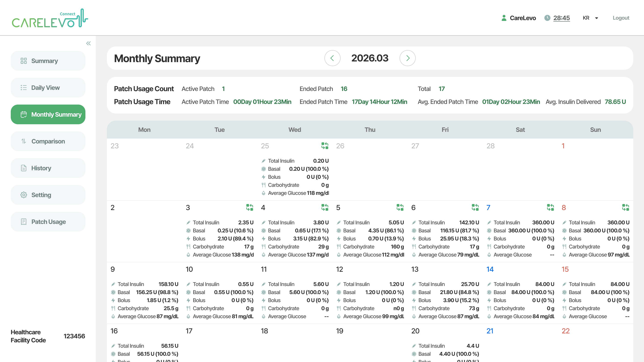Click the Total patch count 17

pos(441,89)
